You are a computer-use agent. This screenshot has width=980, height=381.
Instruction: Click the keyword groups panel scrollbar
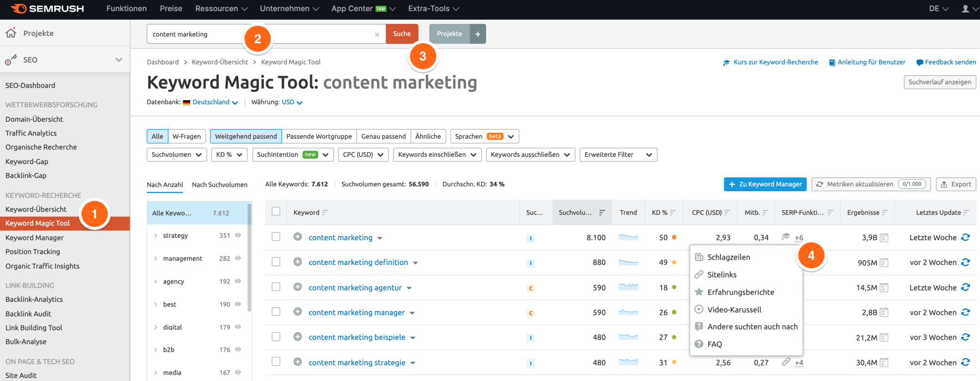pyautogui.click(x=250, y=257)
